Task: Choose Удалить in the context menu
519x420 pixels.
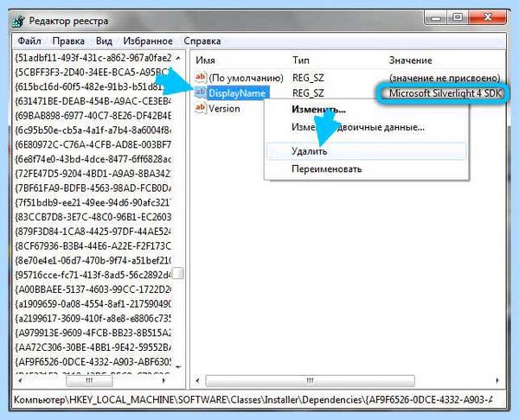Action: coord(367,151)
